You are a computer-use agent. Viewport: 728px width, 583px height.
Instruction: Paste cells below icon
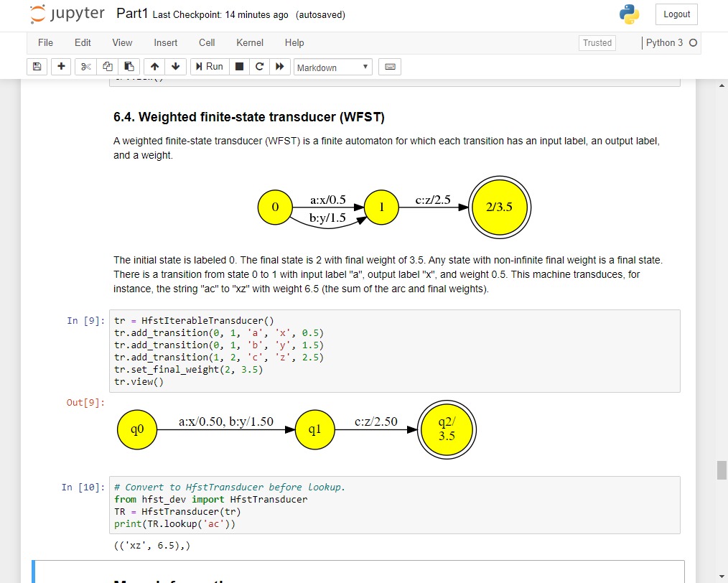129,67
